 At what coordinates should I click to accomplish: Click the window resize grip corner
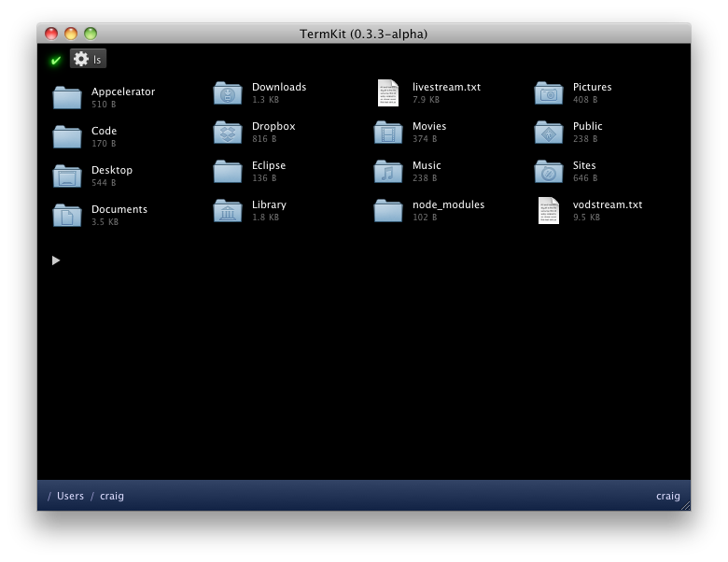[x=686, y=506]
